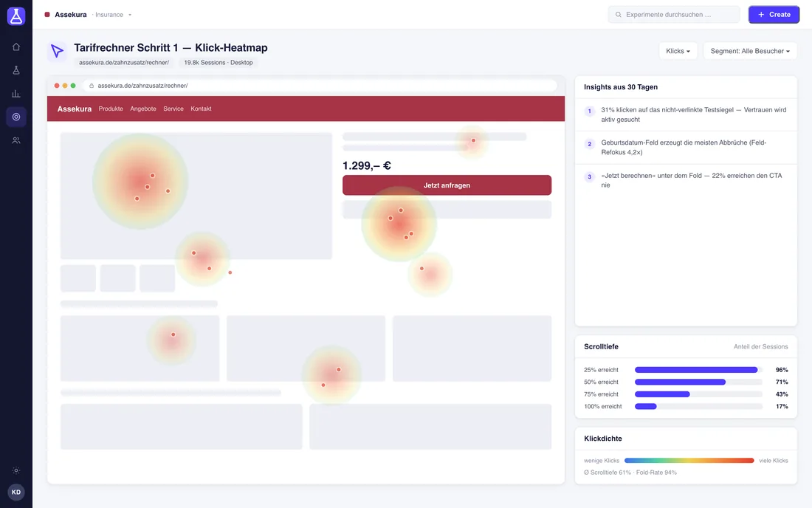Click the assekura.de/zahnzusatz/rechner/ URL chip
The image size is (812, 508).
point(124,63)
